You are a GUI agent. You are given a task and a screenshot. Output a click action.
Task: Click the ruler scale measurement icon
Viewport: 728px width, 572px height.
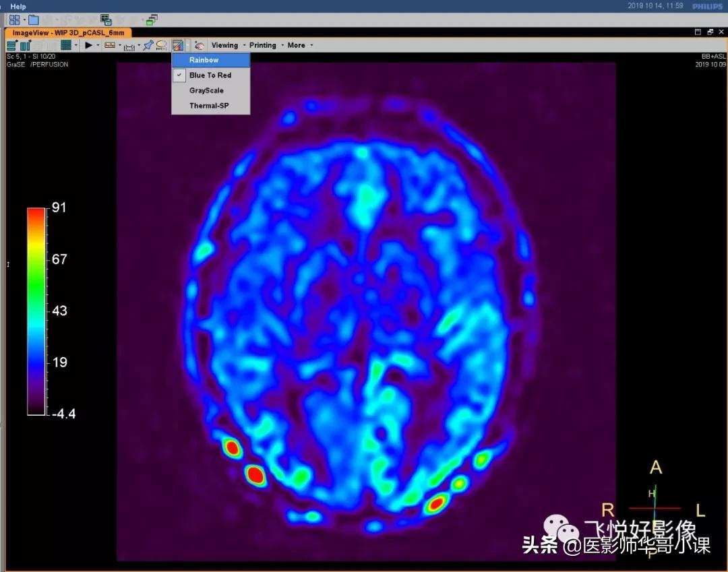[x=110, y=45]
